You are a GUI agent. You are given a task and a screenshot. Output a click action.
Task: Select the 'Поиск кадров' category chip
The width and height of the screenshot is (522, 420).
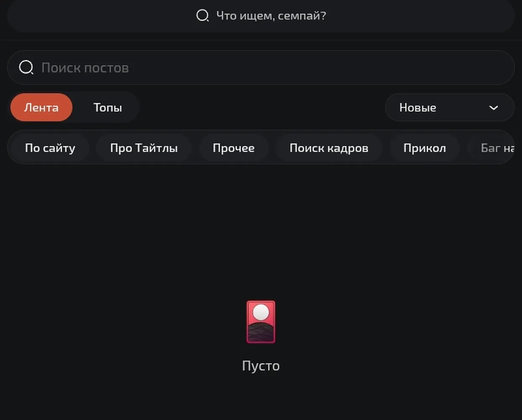329,148
